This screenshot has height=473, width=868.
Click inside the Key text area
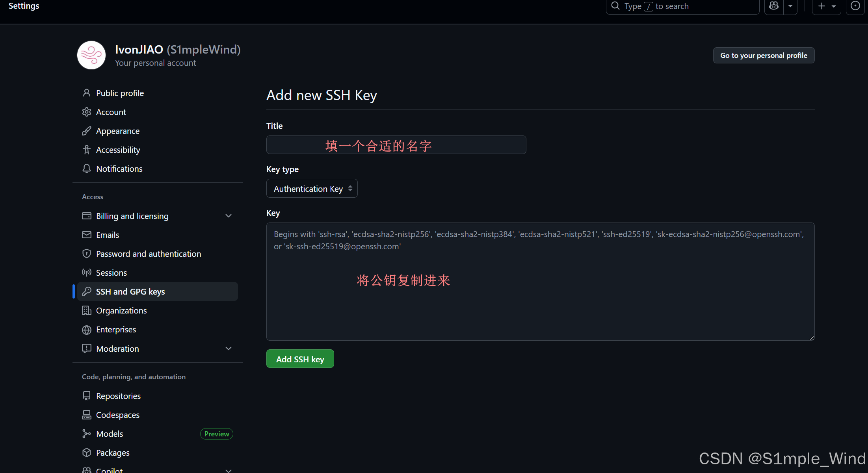click(541, 281)
